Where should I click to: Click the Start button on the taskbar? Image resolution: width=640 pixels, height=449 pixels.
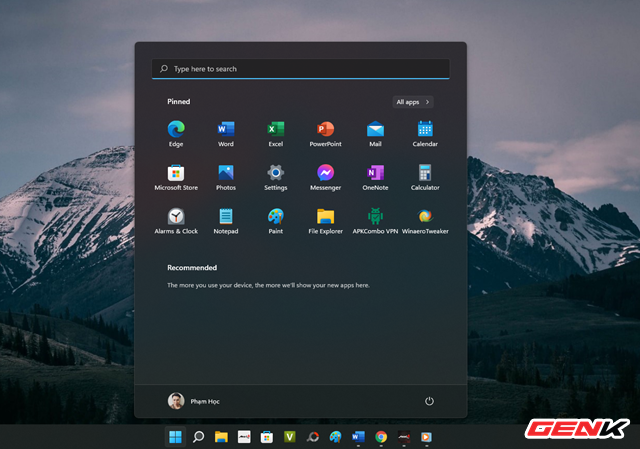pyautogui.click(x=176, y=437)
